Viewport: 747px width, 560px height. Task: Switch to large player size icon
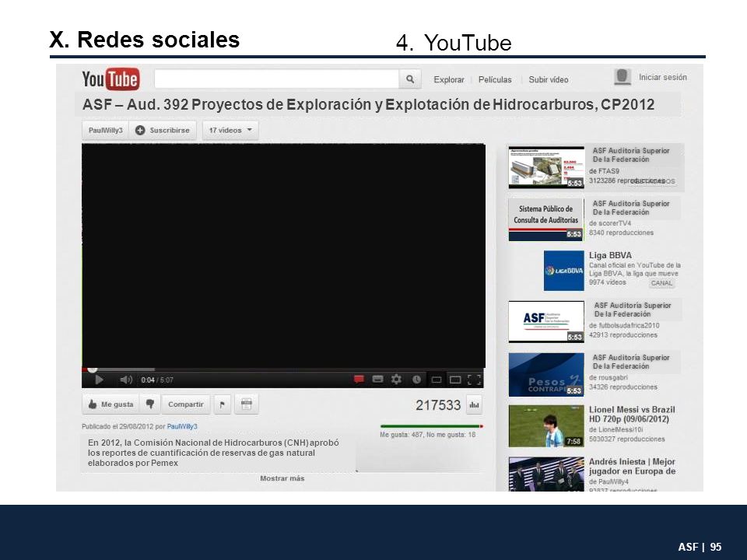(455, 380)
